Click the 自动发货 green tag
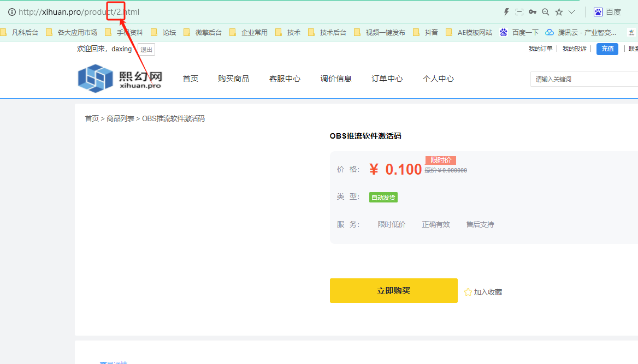The height and width of the screenshot is (364, 638). (x=383, y=197)
